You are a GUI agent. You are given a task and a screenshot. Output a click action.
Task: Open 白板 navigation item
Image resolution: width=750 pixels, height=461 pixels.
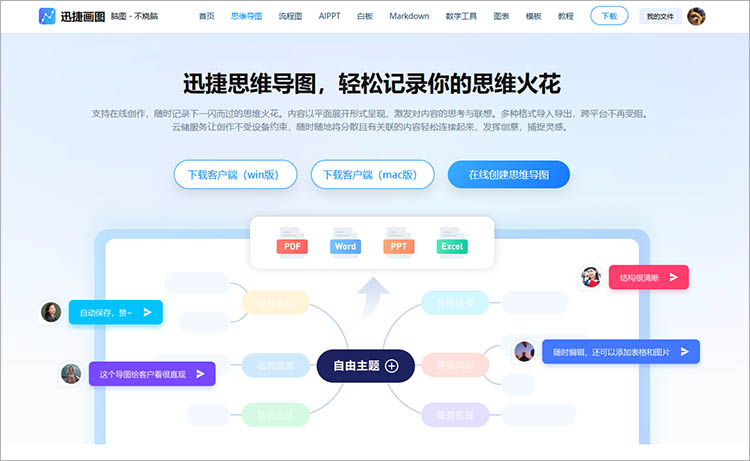click(365, 16)
